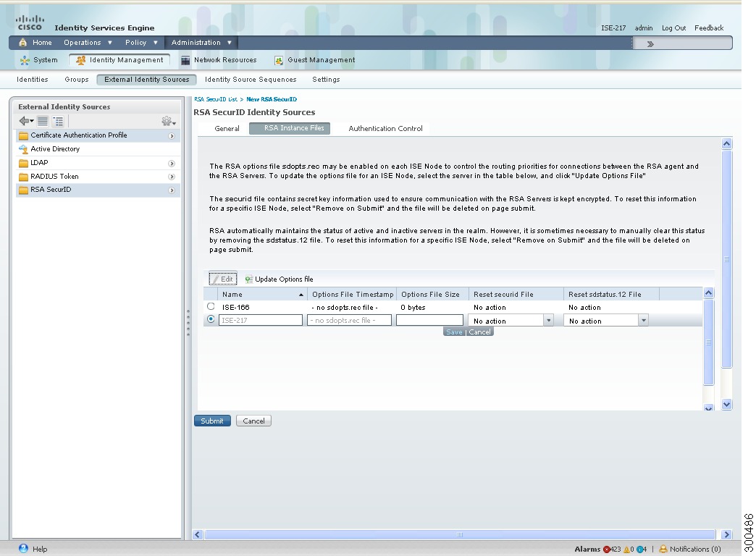Click the RADIUS Token folder icon
756x556 pixels.
tap(23, 177)
